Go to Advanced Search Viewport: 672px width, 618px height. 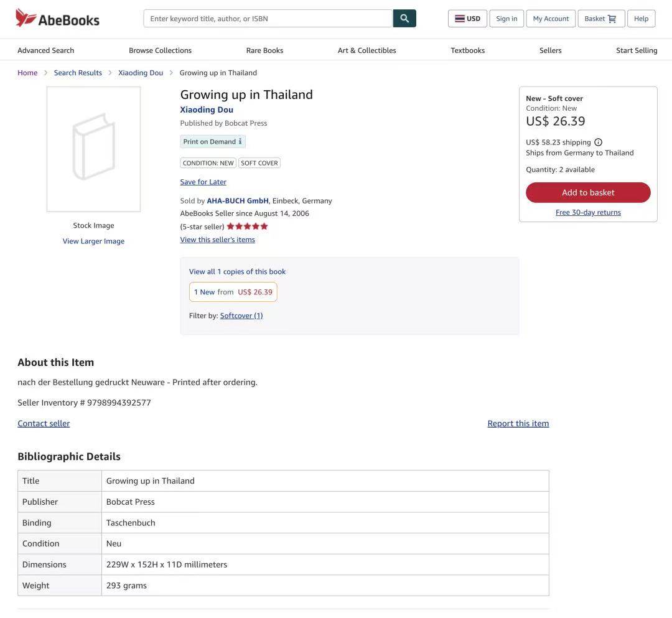coord(45,50)
